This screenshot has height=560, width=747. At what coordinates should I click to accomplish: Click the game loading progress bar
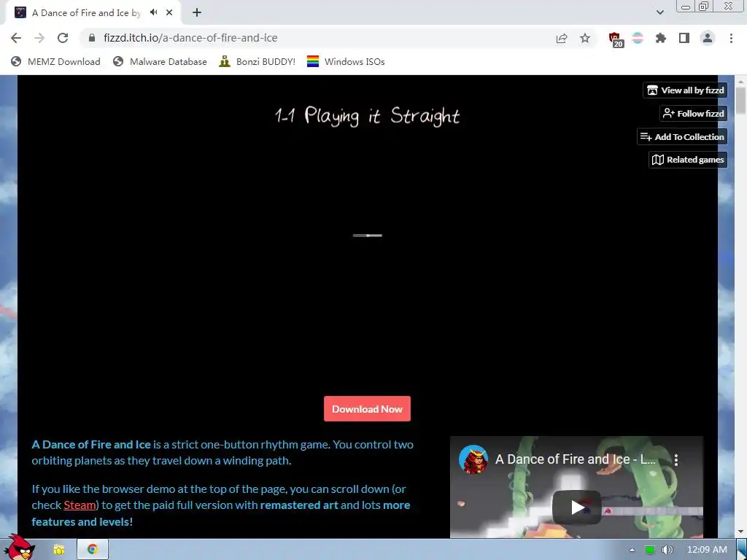point(368,236)
